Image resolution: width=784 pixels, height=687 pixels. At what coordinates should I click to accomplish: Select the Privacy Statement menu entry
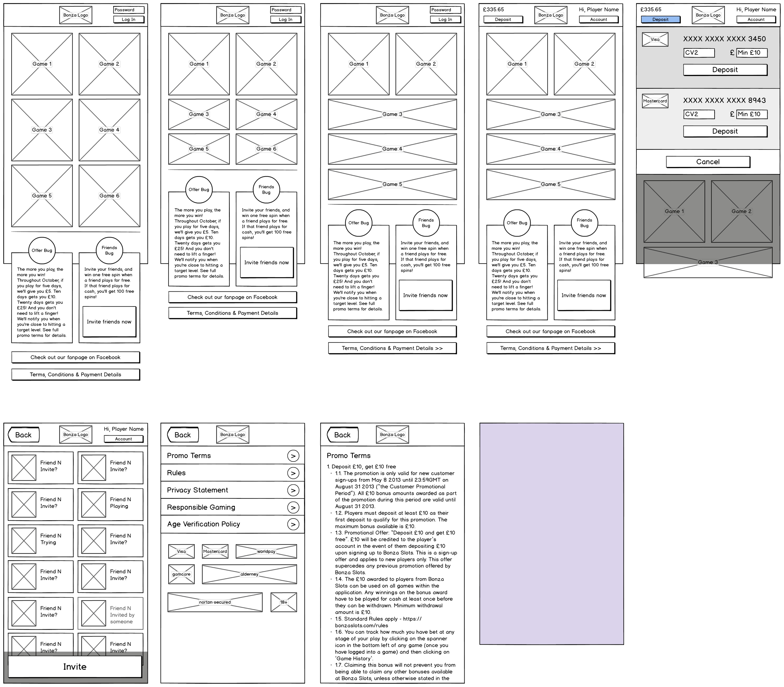click(x=197, y=490)
